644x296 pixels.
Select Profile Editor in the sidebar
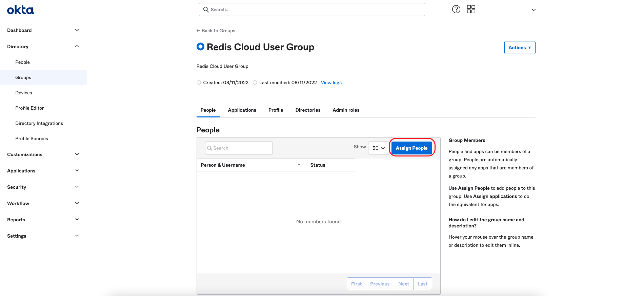[29, 108]
